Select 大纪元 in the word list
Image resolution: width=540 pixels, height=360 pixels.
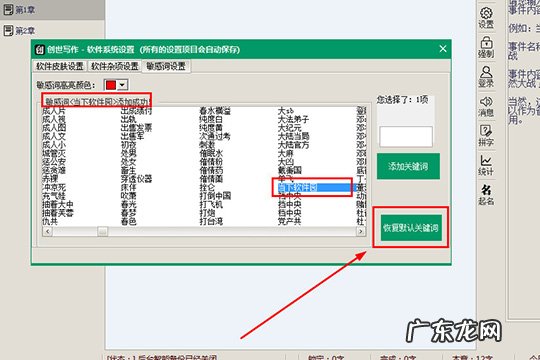tap(289, 128)
